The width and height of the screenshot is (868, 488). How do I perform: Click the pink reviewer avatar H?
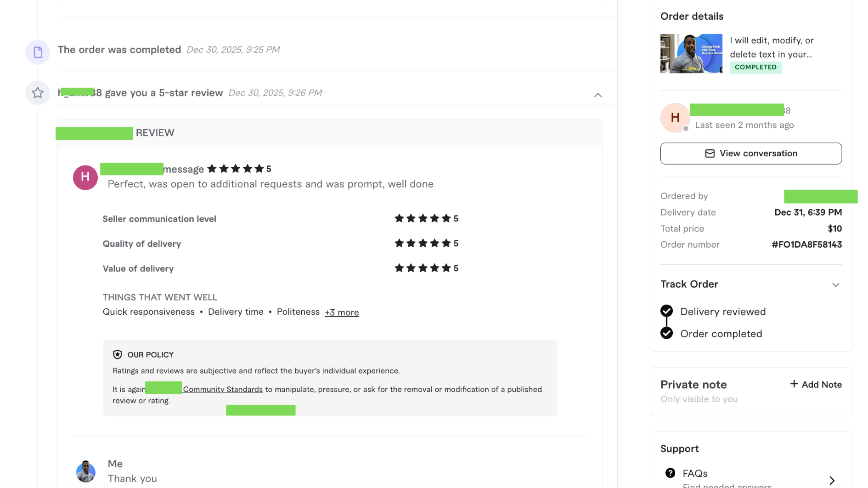coord(85,177)
